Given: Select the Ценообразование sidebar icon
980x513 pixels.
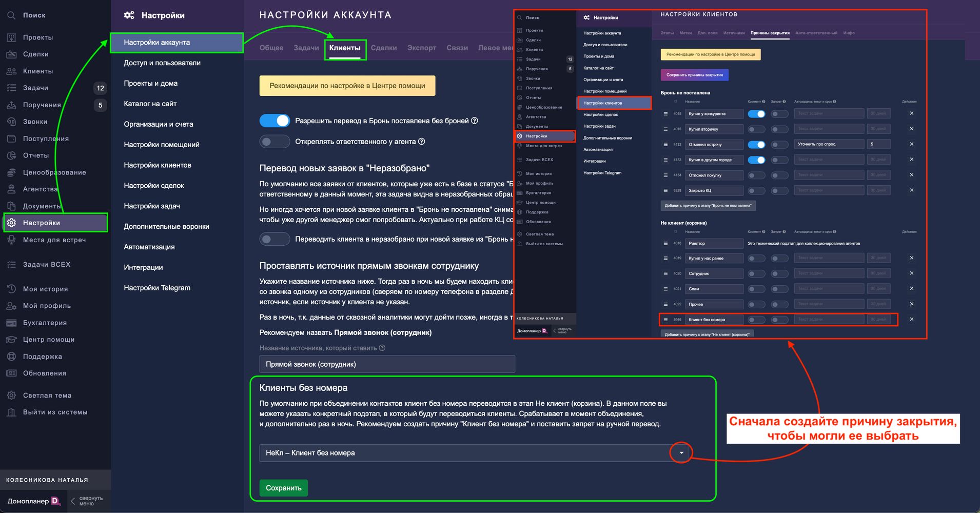Looking at the screenshot, I should [11, 172].
